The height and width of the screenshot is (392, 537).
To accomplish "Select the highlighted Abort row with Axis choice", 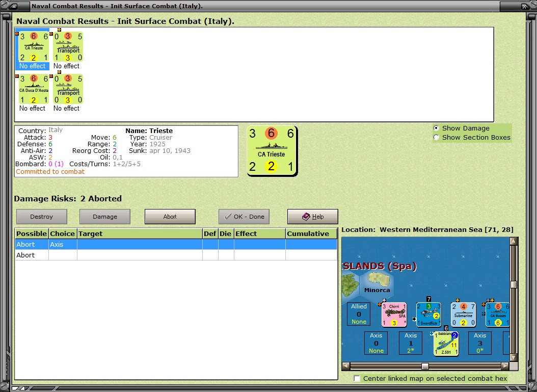I will click(176, 244).
